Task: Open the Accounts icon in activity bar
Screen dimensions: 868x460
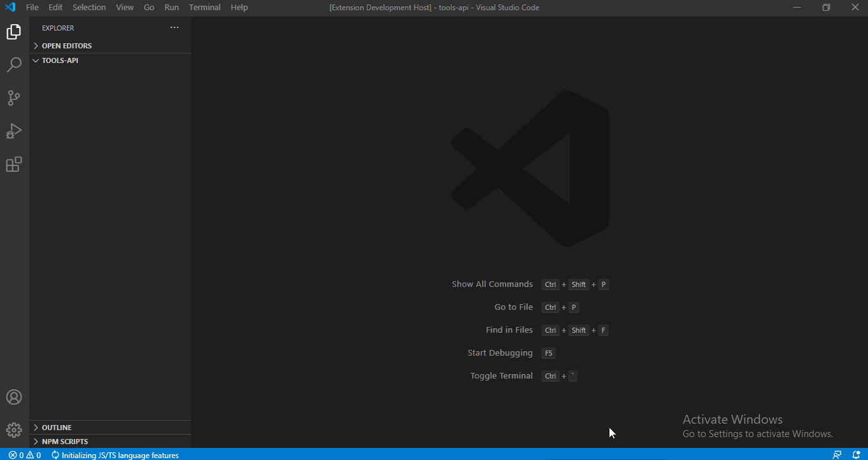Action: (14, 397)
